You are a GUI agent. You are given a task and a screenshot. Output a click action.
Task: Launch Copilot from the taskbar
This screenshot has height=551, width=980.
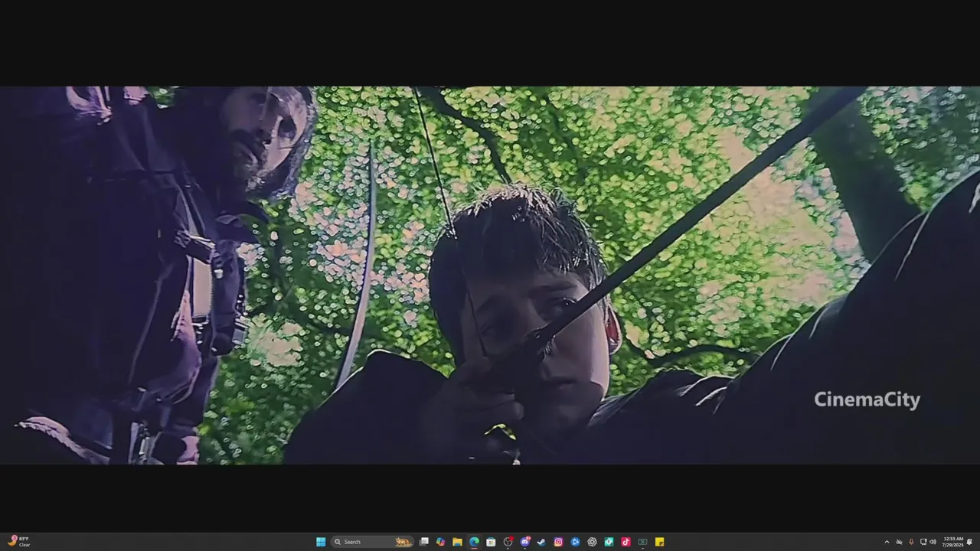pos(440,542)
